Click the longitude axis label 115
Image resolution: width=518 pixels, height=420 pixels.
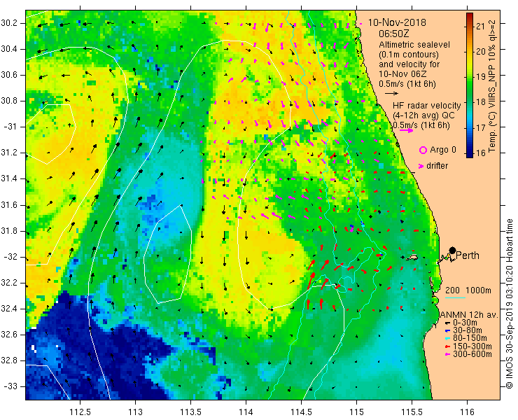click(x=356, y=412)
